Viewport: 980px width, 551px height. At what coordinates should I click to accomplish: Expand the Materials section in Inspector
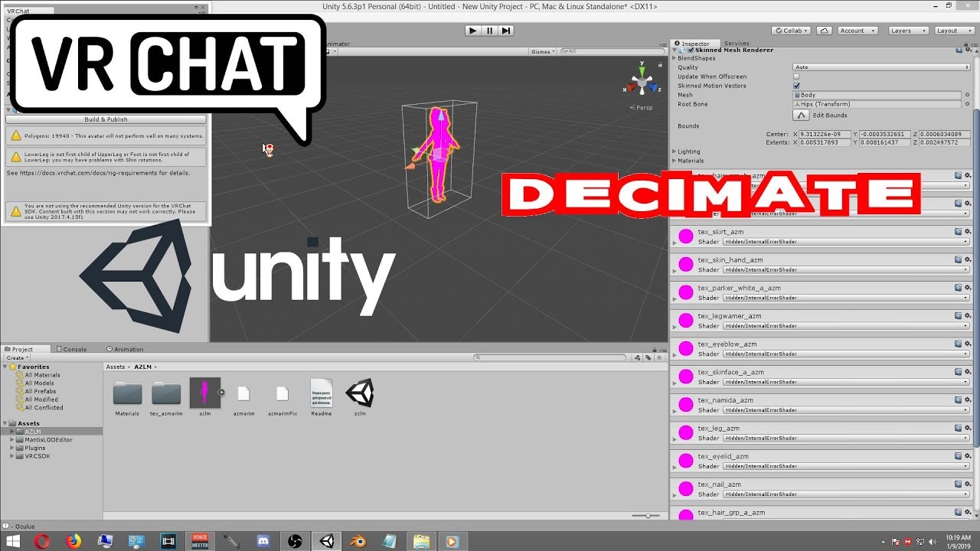[675, 161]
